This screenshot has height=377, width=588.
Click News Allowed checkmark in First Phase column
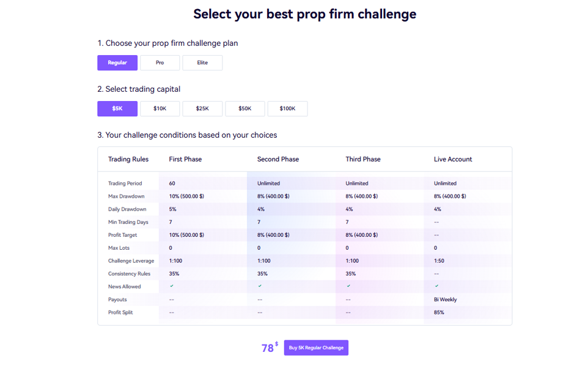pyautogui.click(x=172, y=286)
